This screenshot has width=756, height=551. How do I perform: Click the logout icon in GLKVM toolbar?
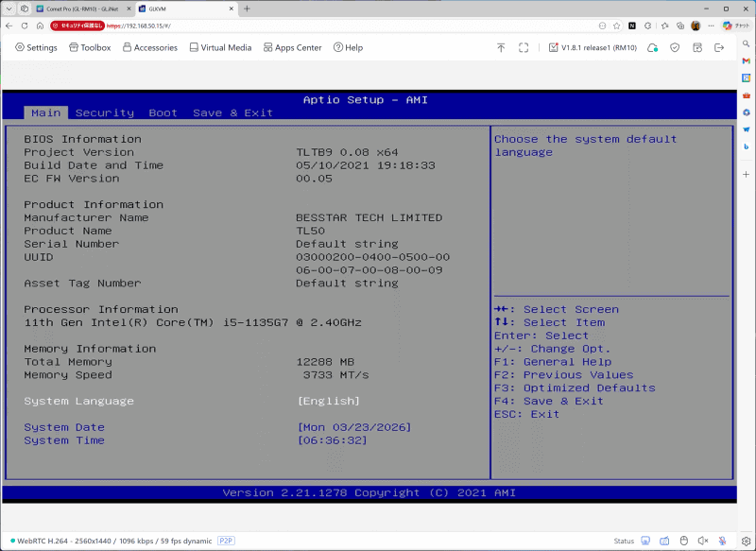(719, 47)
